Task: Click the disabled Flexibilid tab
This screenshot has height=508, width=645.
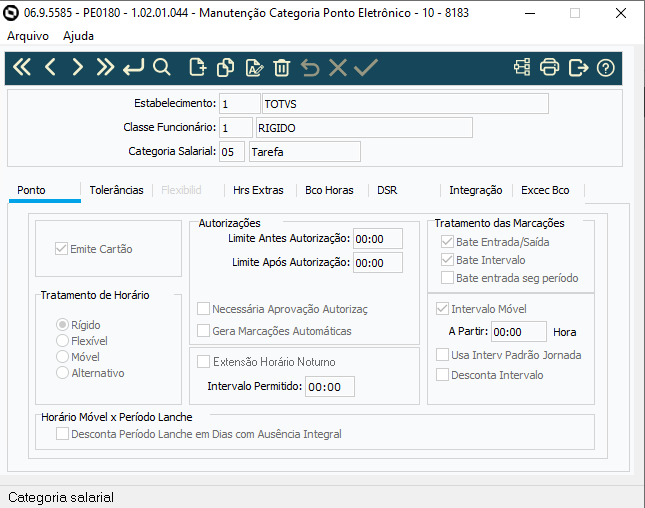Action: 181,190
